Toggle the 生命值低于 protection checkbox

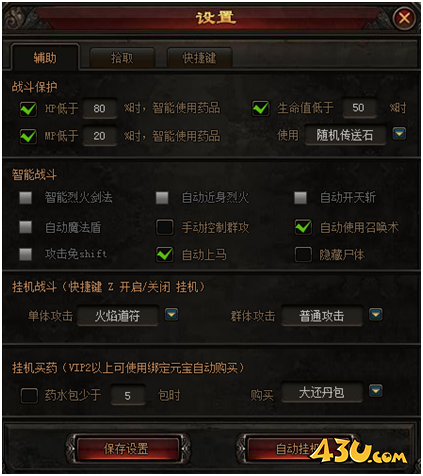(x=261, y=108)
